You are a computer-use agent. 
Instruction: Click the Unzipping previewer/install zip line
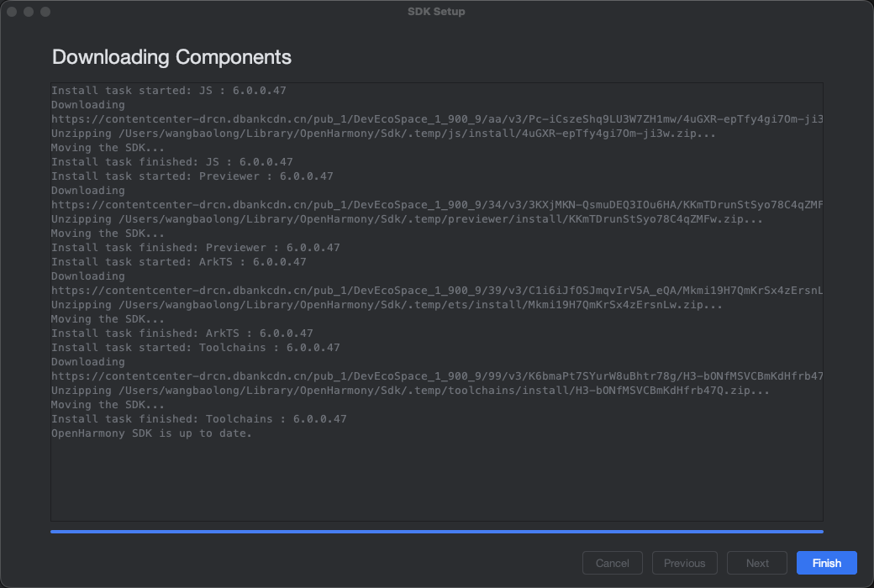[407, 219]
